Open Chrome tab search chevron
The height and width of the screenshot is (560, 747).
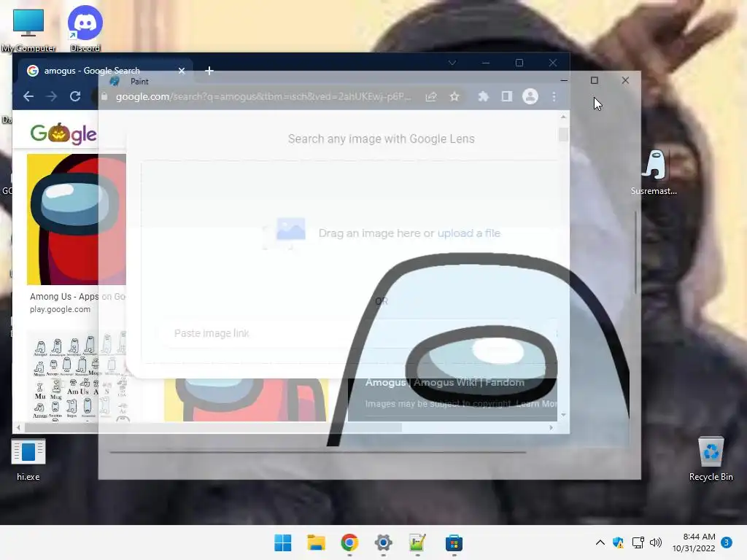pyautogui.click(x=452, y=63)
